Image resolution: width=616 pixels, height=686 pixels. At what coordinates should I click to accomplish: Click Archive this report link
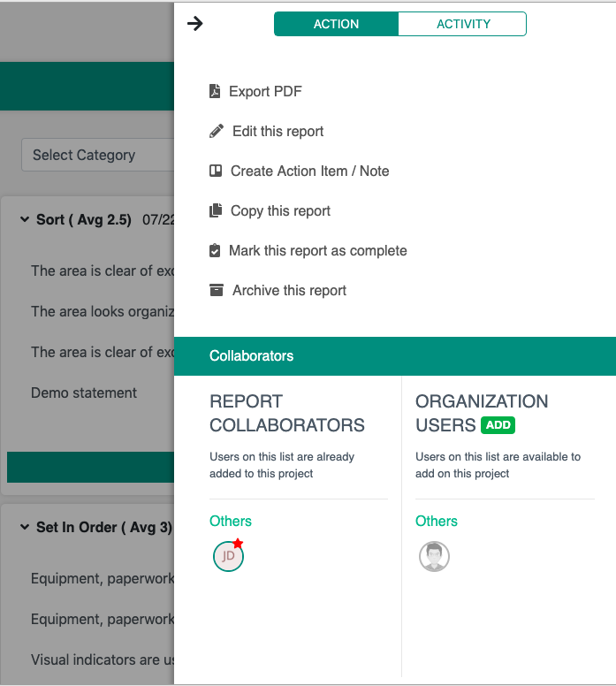click(x=289, y=290)
